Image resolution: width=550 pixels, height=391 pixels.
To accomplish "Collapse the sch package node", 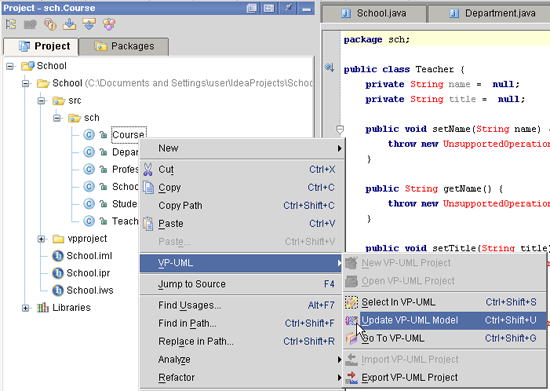I will coord(57,118).
